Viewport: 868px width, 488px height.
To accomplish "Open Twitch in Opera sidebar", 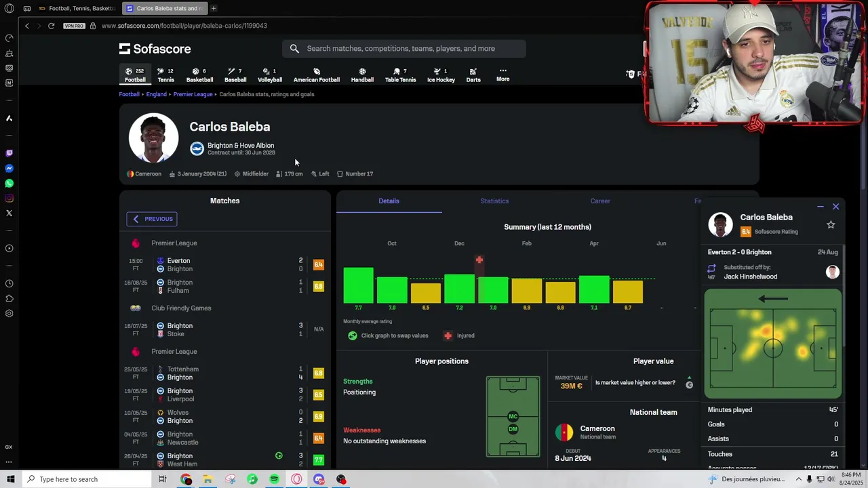I will 9,154.
